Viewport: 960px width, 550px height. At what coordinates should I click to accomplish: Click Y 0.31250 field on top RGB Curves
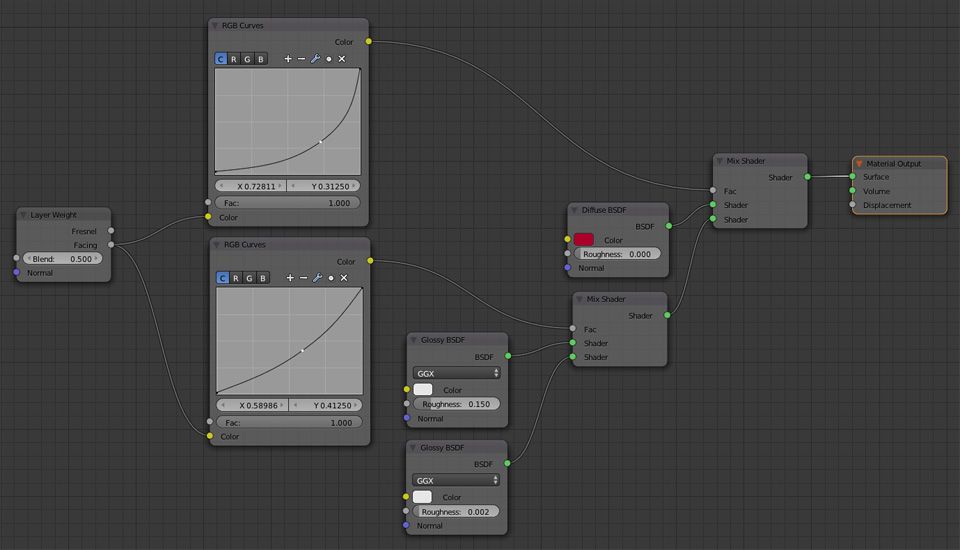pos(324,186)
